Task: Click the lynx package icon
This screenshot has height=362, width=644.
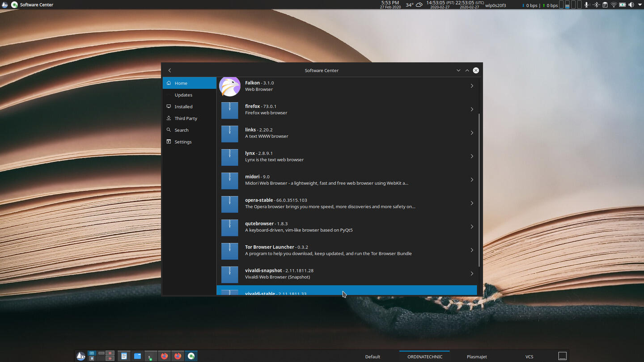Action: (230, 157)
